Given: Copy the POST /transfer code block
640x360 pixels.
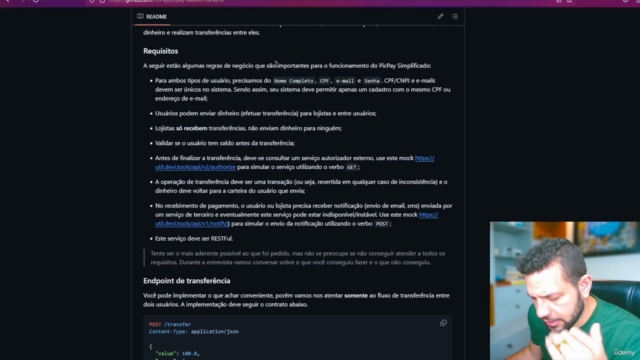Looking at the screenshot, I should coord(443,323).
